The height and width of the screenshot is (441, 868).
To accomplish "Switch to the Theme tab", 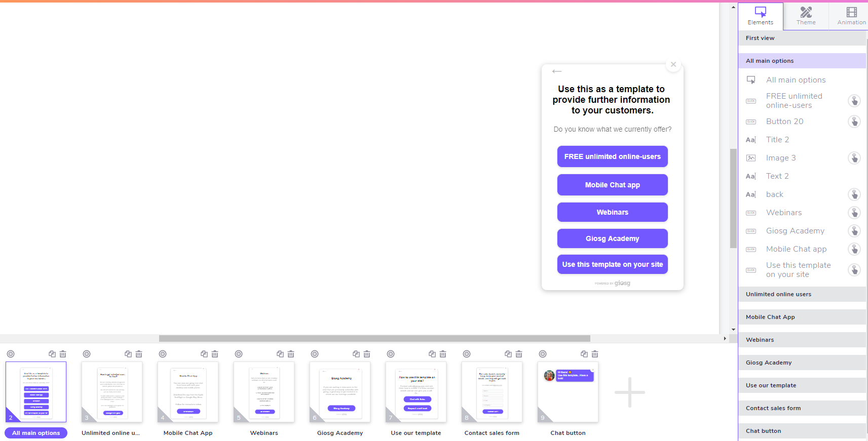I will point(806,16).
